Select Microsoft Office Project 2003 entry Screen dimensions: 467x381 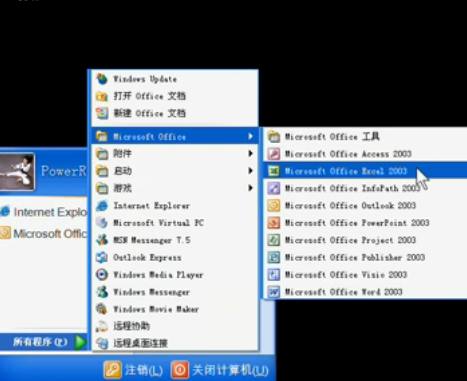[366, 240]
